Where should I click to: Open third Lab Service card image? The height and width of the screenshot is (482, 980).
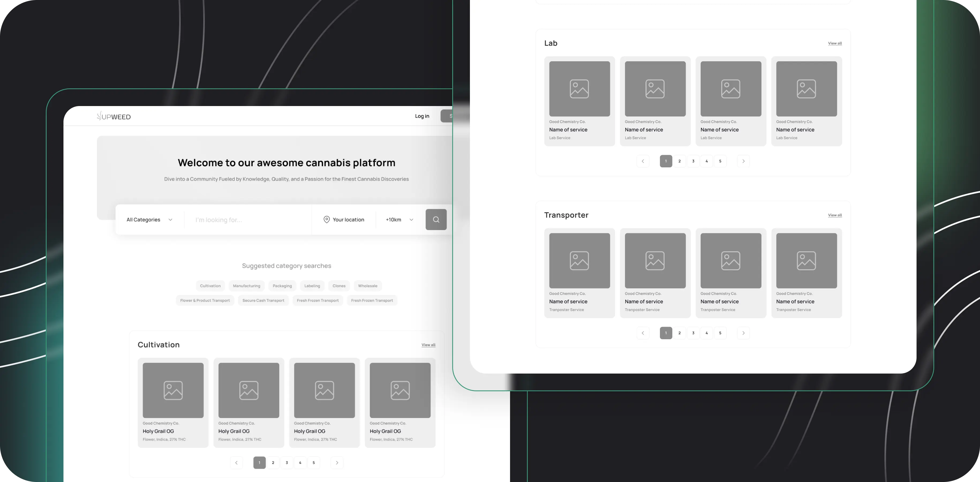[731, 89]
